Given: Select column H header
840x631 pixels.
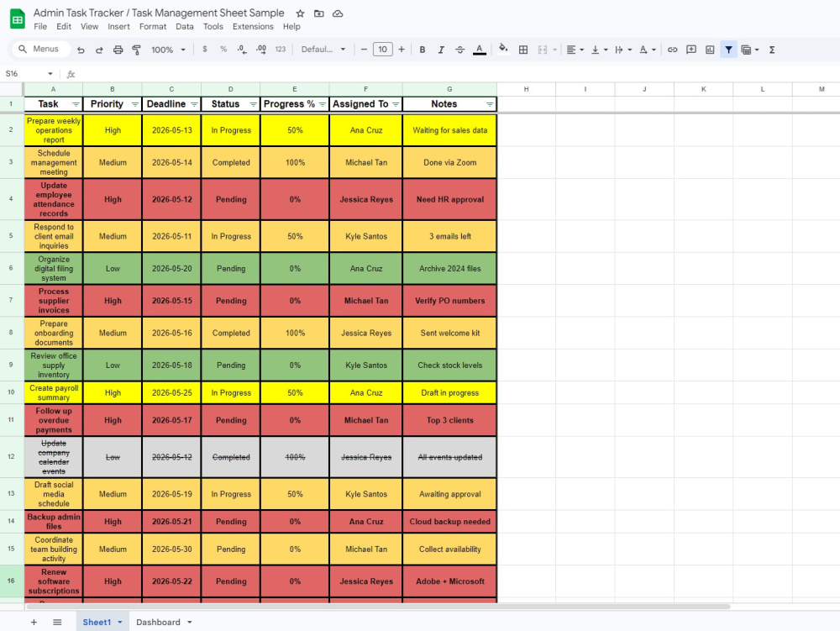Looking at the screenshot, I should [x=526, y=89].
